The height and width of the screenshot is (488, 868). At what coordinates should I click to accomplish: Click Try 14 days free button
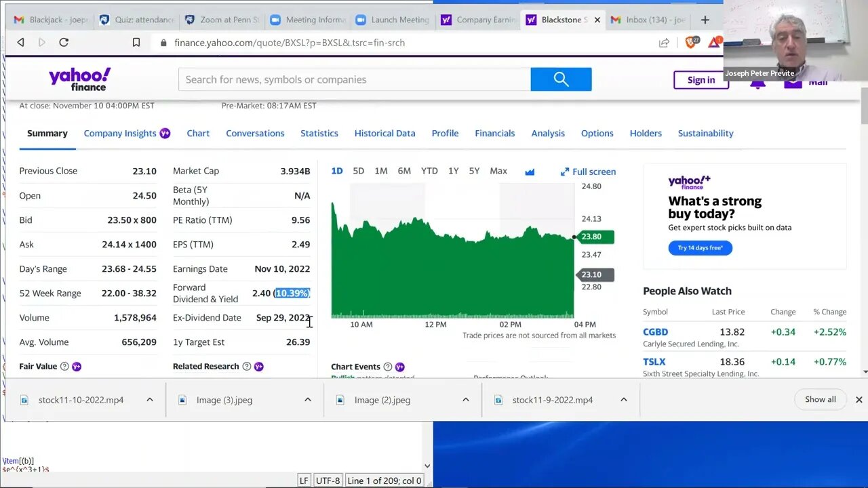pos(701,248)
